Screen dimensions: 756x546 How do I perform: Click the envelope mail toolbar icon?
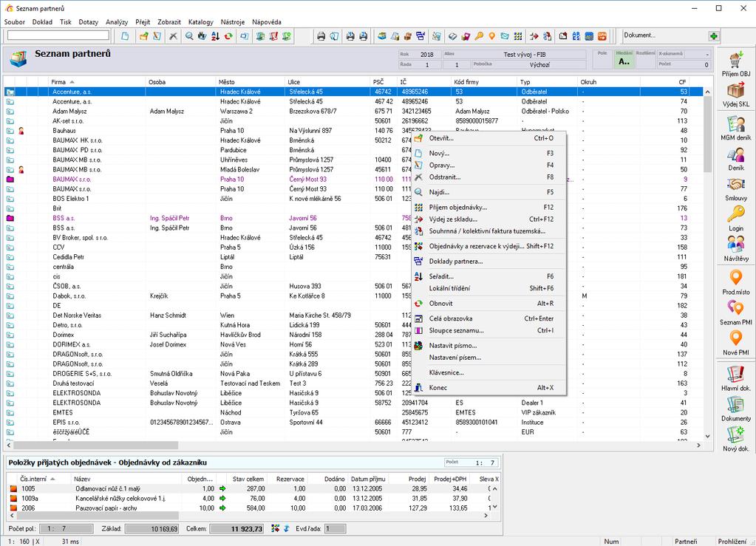point(505,36)
